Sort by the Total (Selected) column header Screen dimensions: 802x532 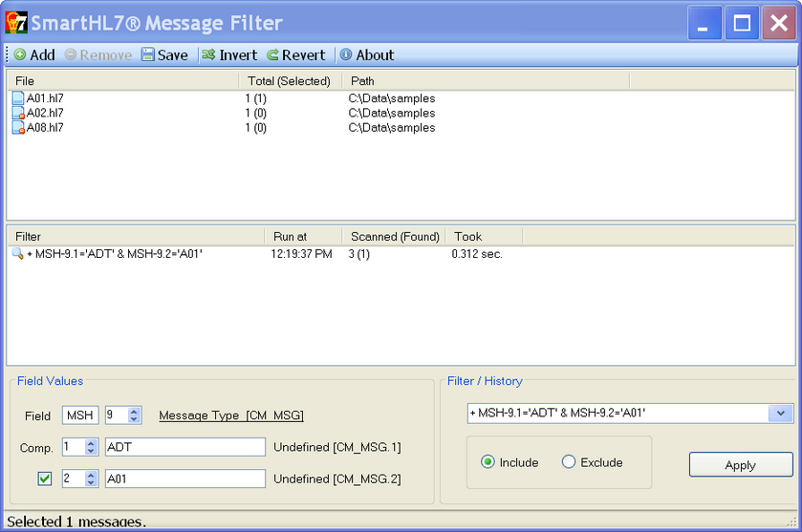pyautogui.click(x=290, y=81)
